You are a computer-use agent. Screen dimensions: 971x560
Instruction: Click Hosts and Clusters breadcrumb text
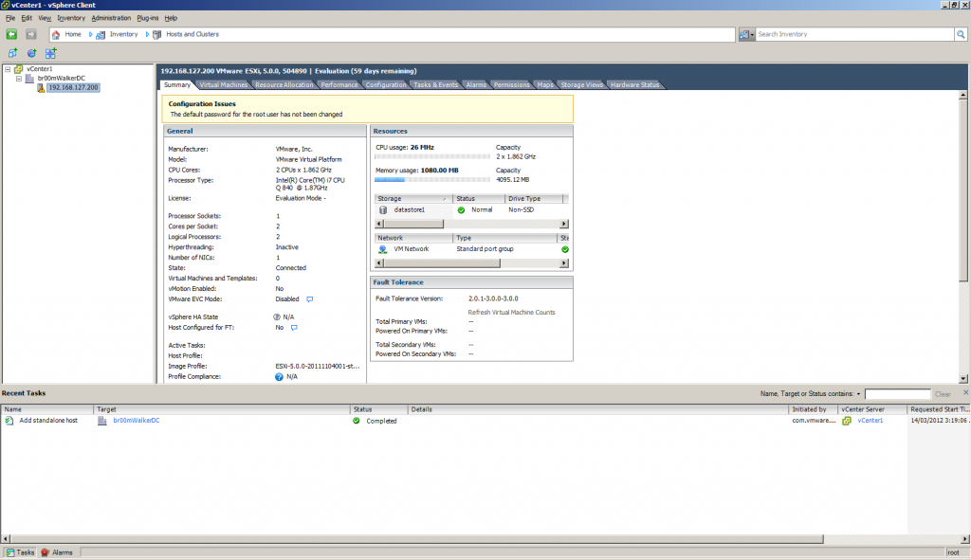click(192, 35)
